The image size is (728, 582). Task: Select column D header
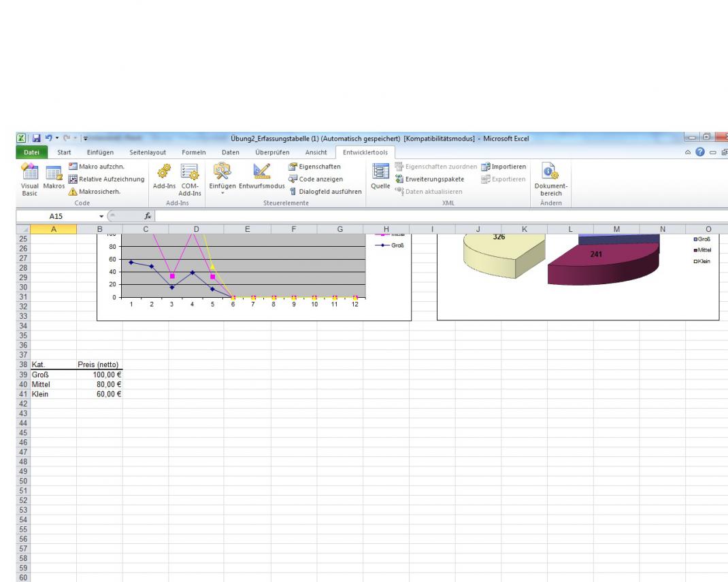pos(196,229)
